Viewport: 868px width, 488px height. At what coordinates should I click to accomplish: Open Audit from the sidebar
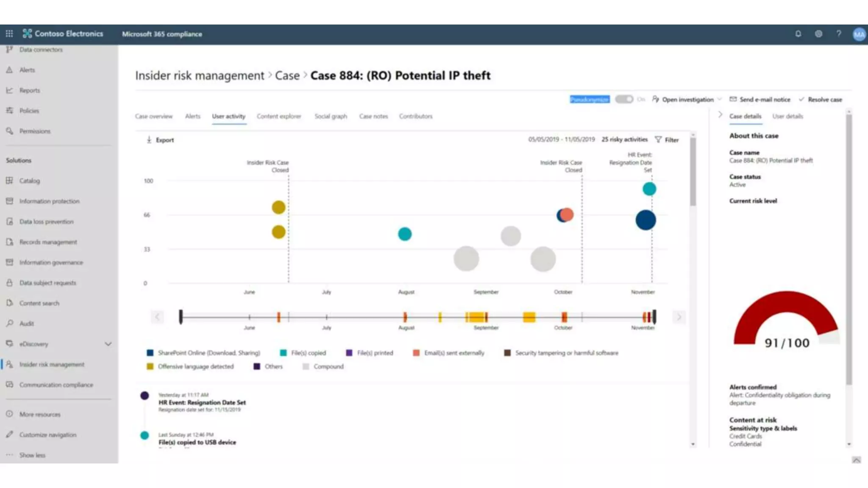click(x=26, y=324)
